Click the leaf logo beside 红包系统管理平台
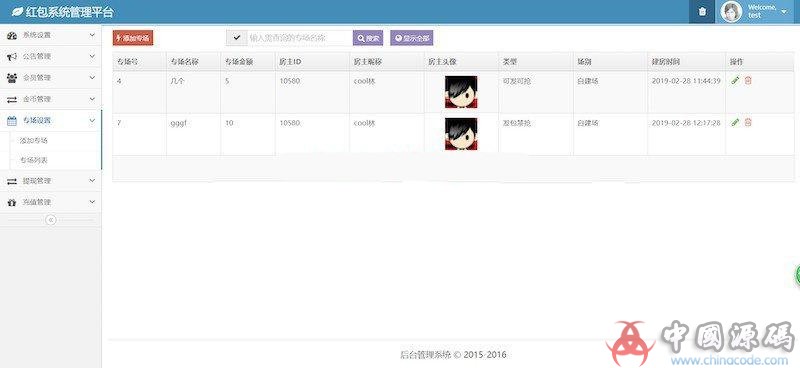This screenshot has height=368, width=800. coord(17,12)
